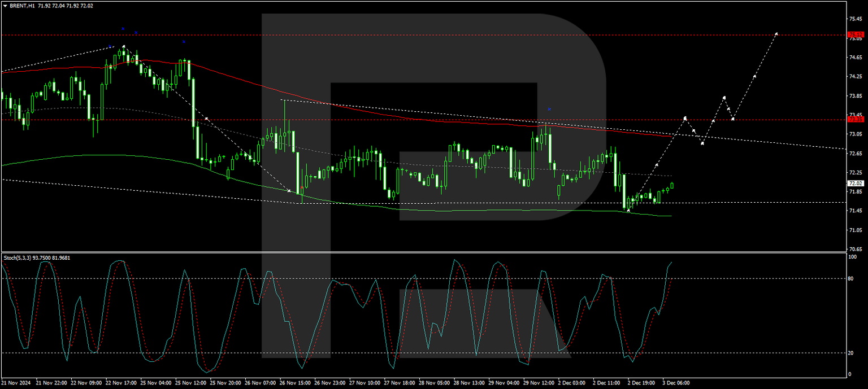The width and height of the screenshot is (868, 389).
Task: Click the 25 Nov 04:00 time label
Action: 155,383
